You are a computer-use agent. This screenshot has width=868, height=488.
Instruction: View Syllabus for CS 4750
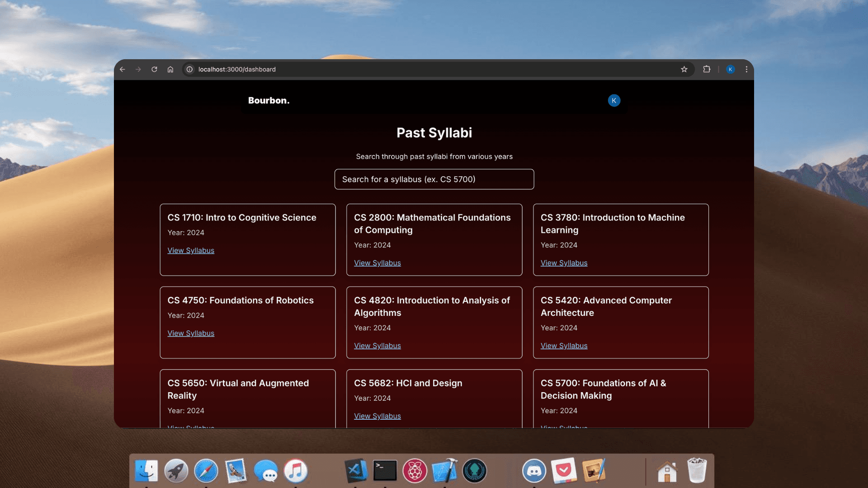(191, 333)
